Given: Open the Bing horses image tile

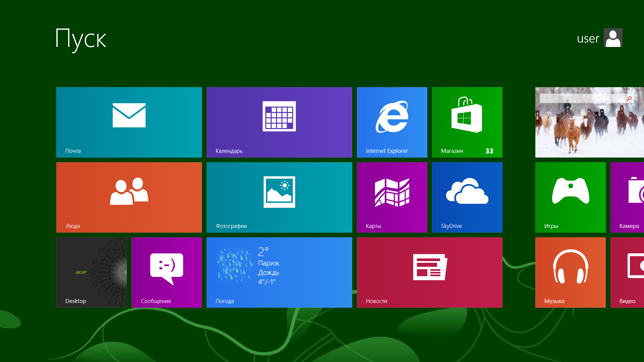Looking at the screenshot, I should coord(589,134).
